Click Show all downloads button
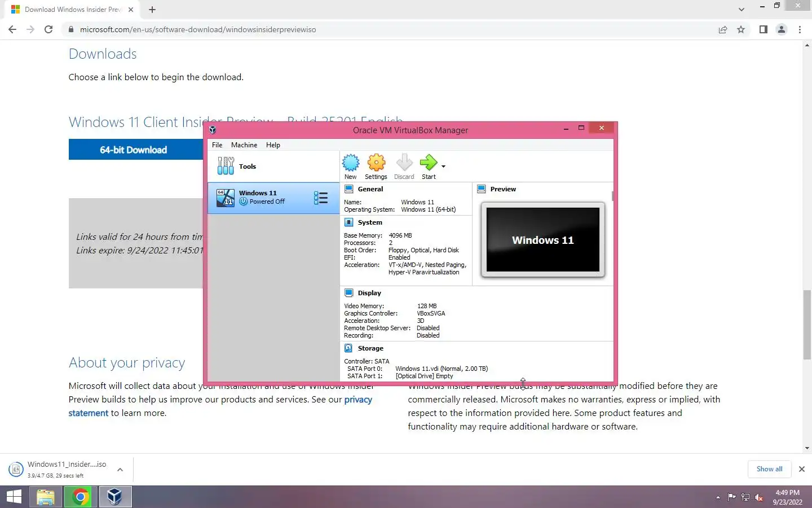The height and width of the screenshot is (508, 812). click(x=769, y=469)
